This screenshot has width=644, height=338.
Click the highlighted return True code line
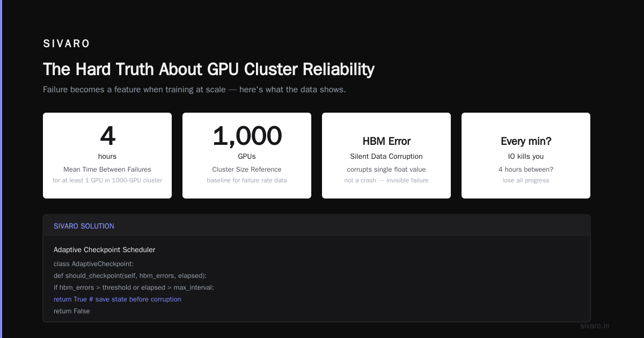pos(118,299)
